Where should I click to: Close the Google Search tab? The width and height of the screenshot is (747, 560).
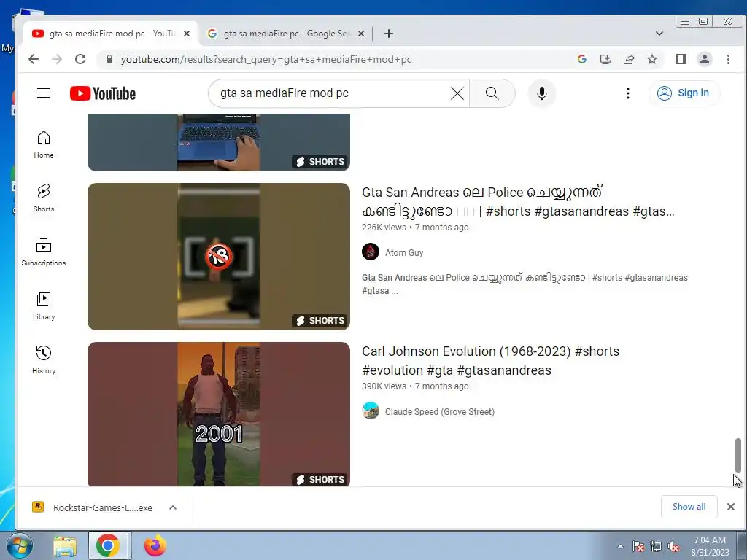tap(361, 34)
